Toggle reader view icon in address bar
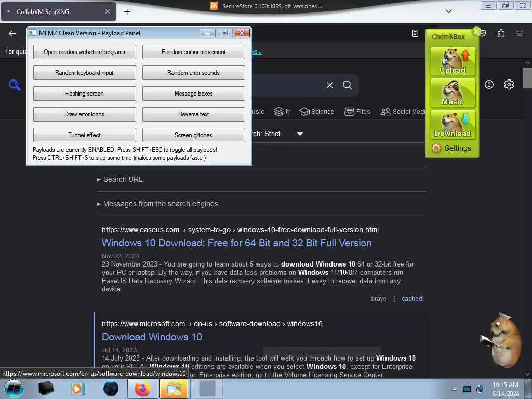 tap(415, 33)
